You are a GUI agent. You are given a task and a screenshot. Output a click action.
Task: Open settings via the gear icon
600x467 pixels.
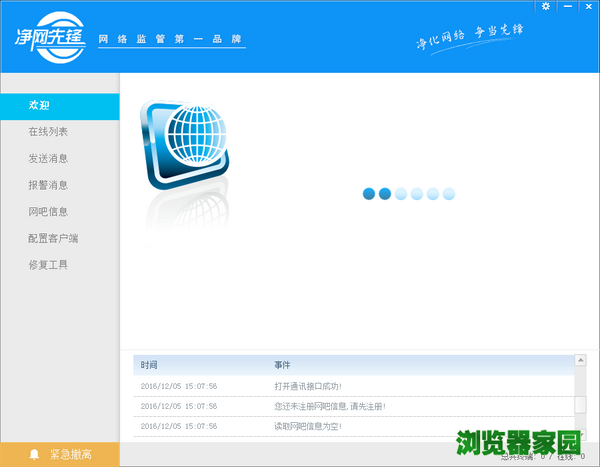545,6
